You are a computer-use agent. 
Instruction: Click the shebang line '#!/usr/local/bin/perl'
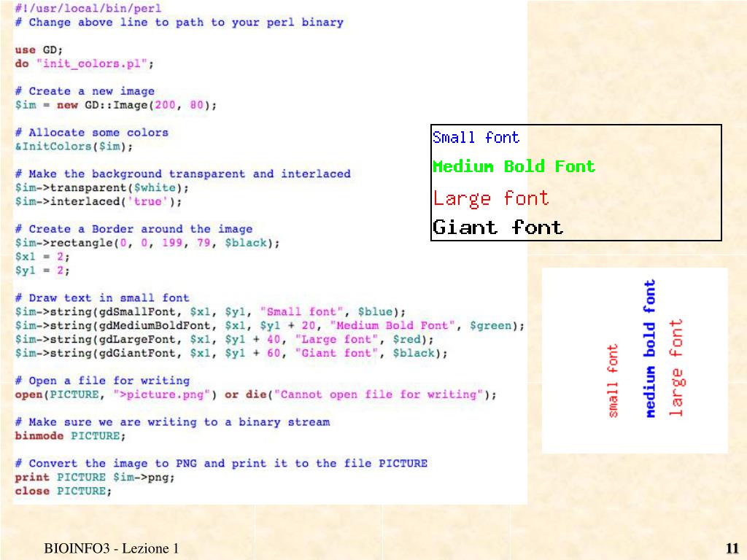coord(88,9)
